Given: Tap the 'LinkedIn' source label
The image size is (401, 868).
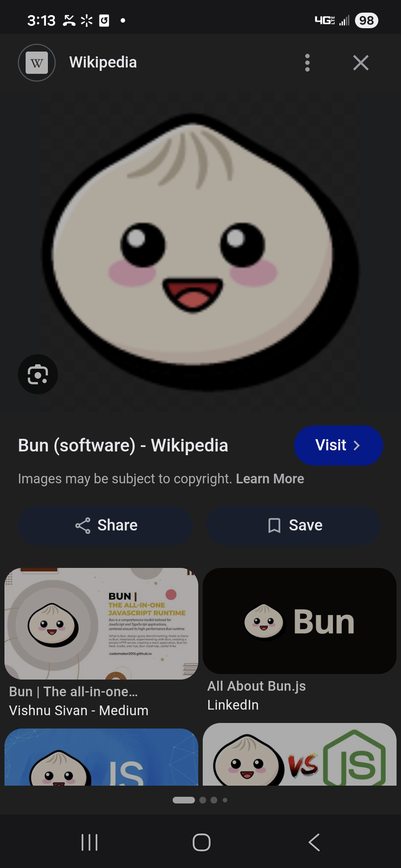Looking at the screenshot, I should (233, 705).
